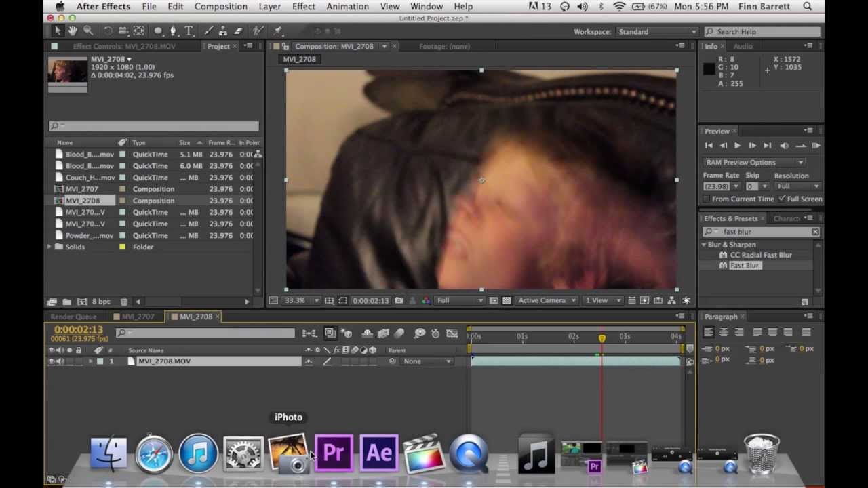Switch to the Audio panel tab
Image resolution: width=868 pixels, height=488 pixels.
[x=743, y=46]
